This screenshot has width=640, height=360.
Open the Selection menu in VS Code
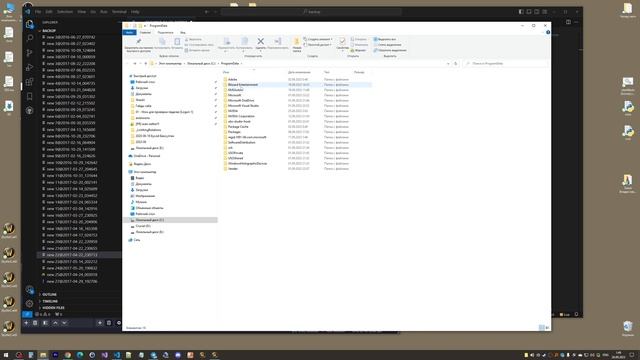[x=65, y=12]
